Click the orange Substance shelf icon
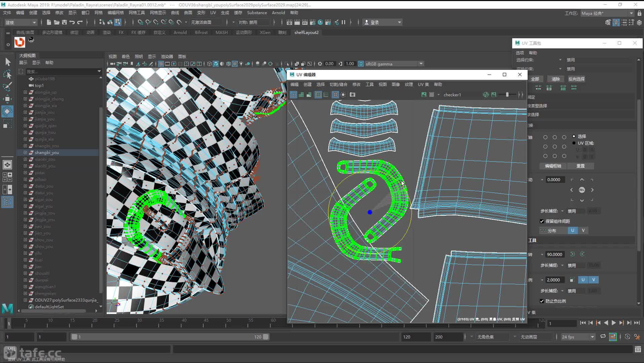This screenshot has height=363, width=644. pos(19,42)
